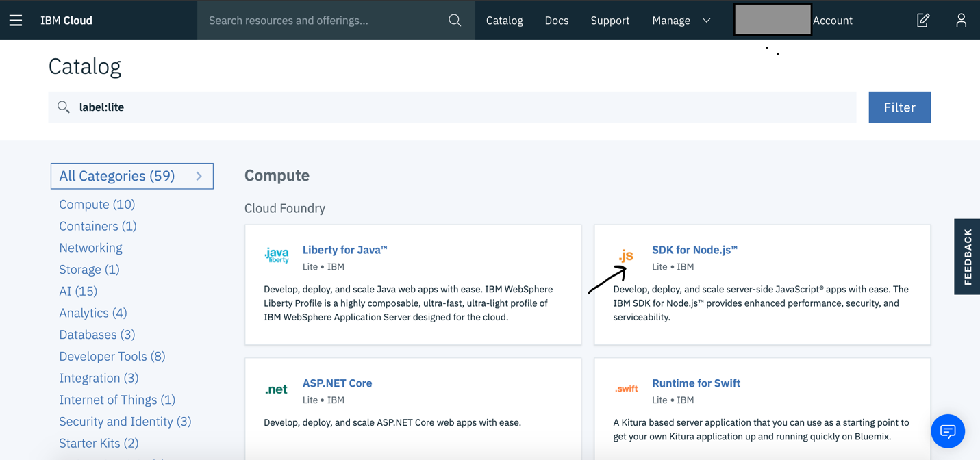980x460 pixels.
Task: Click the catalog search magnifier icon
Action: [x=64, y=107]
